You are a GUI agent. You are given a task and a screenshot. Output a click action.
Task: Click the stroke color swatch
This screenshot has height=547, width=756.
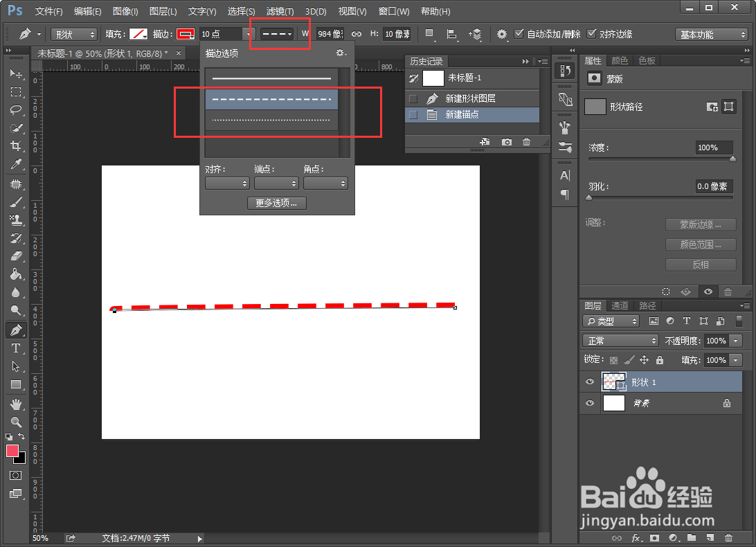click(185, 34)
